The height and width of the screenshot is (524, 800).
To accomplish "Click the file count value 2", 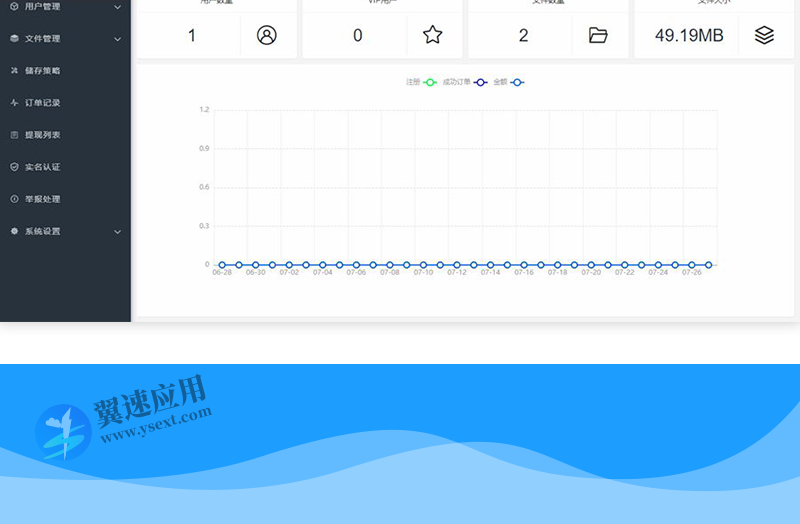I will 523,35.
